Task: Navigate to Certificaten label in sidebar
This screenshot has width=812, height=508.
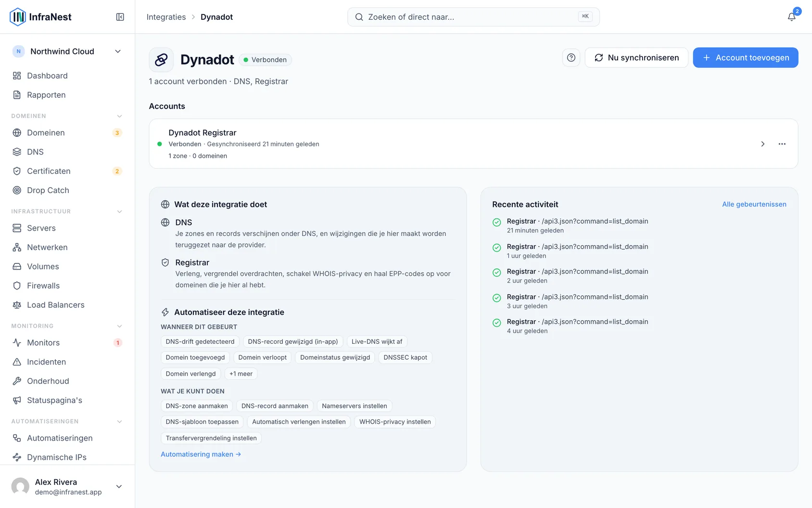Action: tap(49, 171)
